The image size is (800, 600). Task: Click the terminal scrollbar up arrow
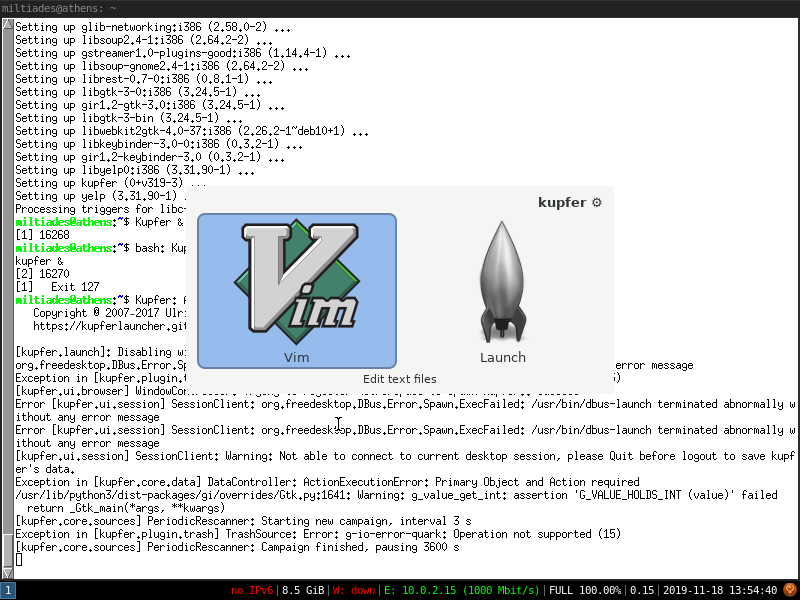coord(8,23)
